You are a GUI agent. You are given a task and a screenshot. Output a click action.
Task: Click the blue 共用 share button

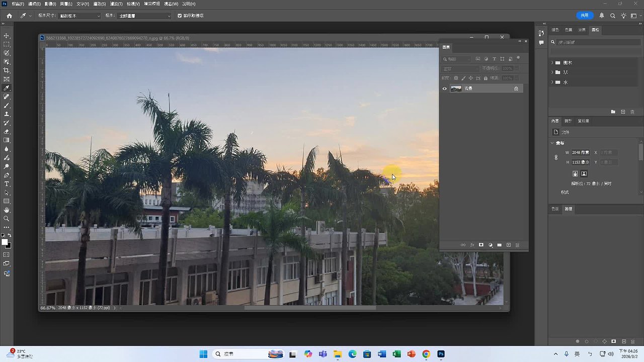[x=584, y=16]
